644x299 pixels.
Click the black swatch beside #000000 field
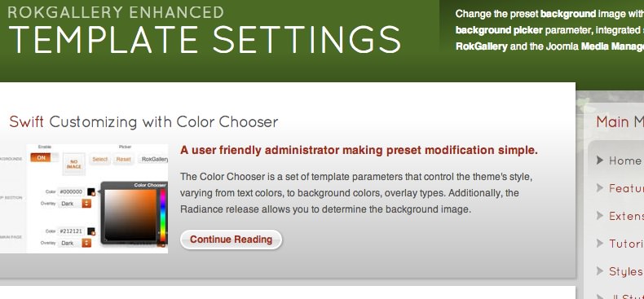pos(91,191)
